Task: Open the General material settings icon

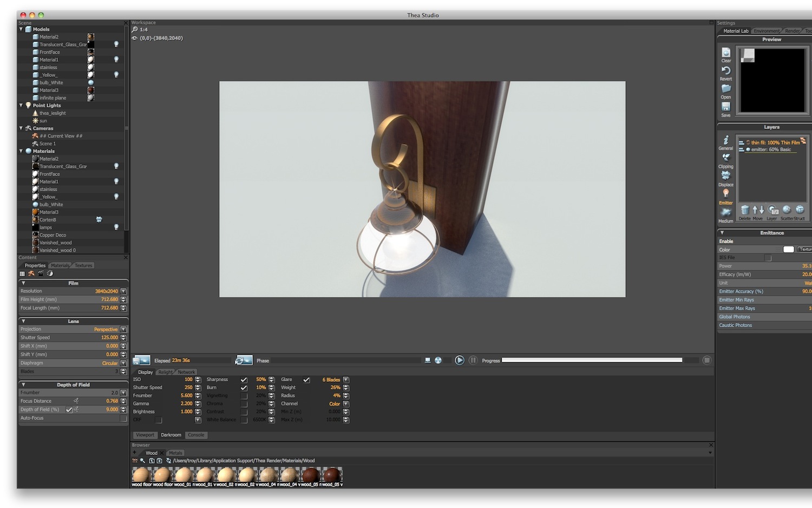Action: (726, 140)
